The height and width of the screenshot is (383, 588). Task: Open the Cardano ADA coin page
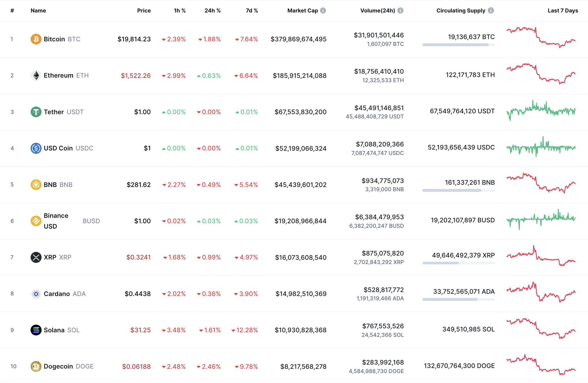click(x=57, y=294)
